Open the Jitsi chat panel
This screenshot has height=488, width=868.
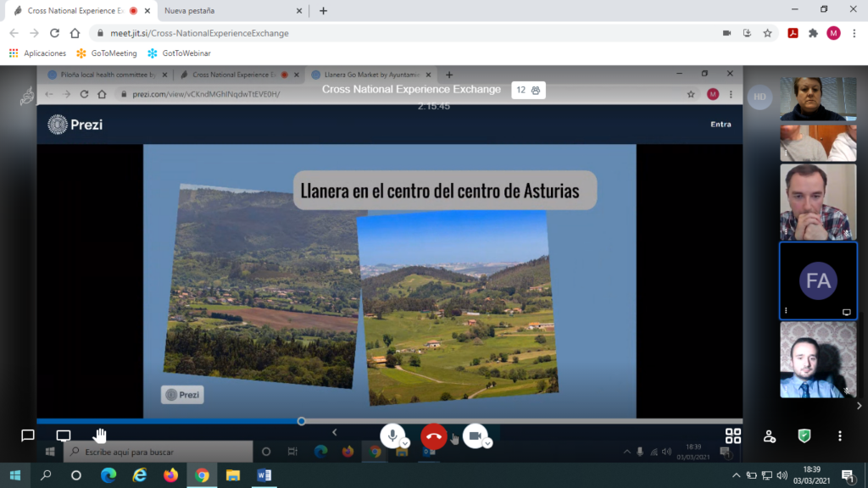(27, 435)
